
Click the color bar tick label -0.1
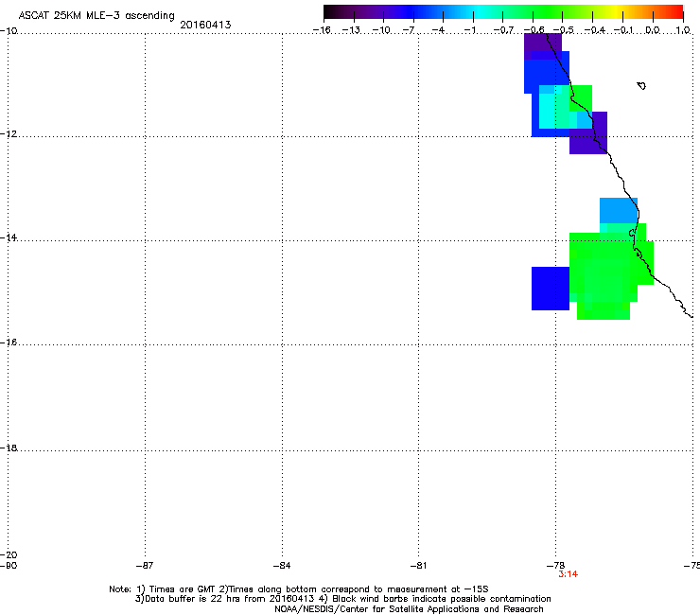click(x=623, y=30)
